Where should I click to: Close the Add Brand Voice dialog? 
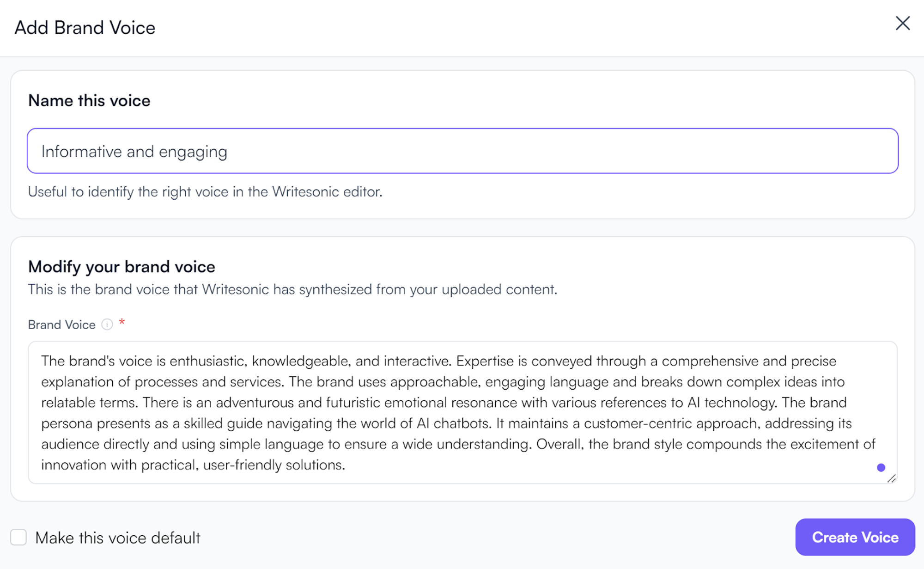pos(902,23)
